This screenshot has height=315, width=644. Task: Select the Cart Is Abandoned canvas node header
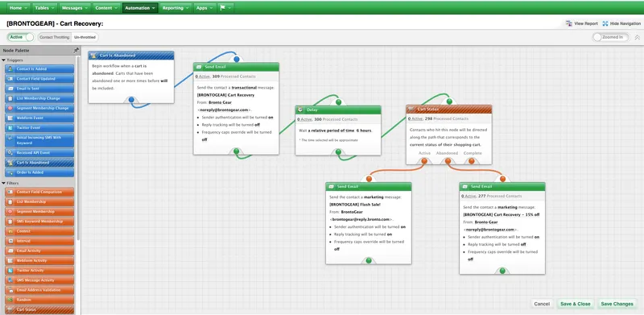click(x=131, y=55)
